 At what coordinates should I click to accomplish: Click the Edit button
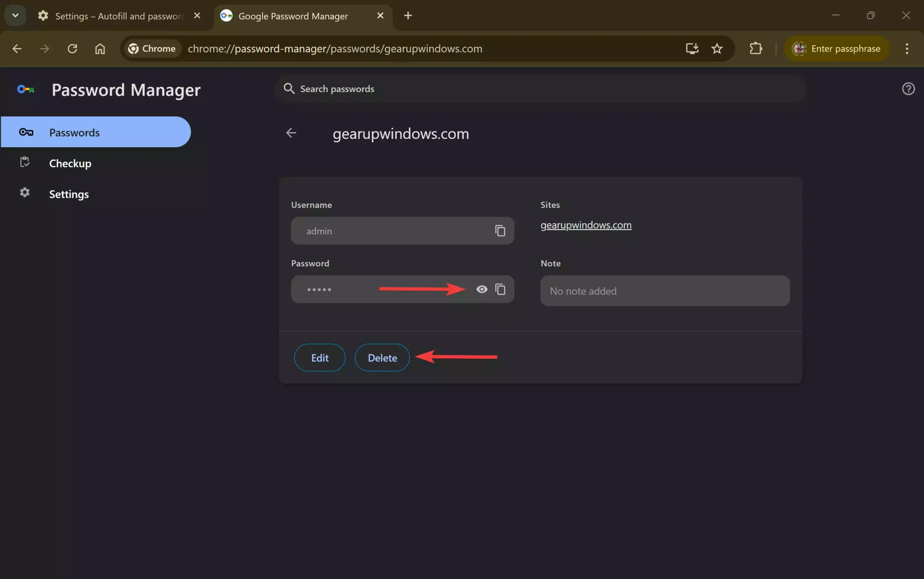319,358
